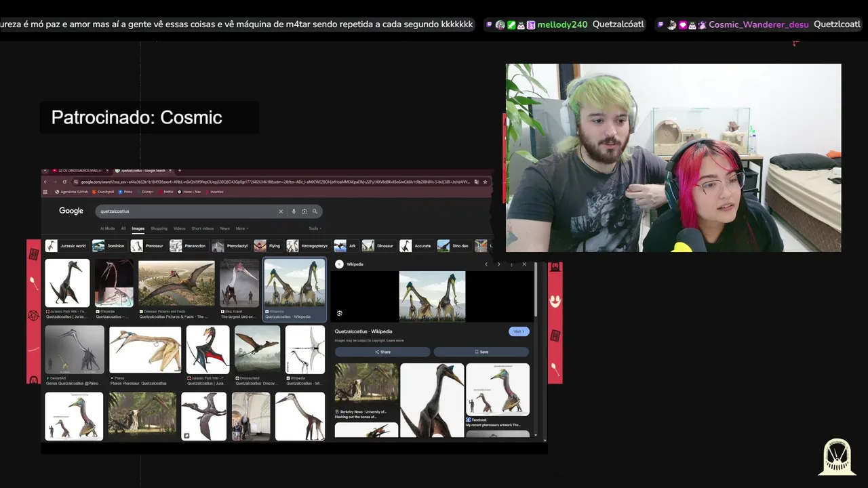Click the Share button

382,352
